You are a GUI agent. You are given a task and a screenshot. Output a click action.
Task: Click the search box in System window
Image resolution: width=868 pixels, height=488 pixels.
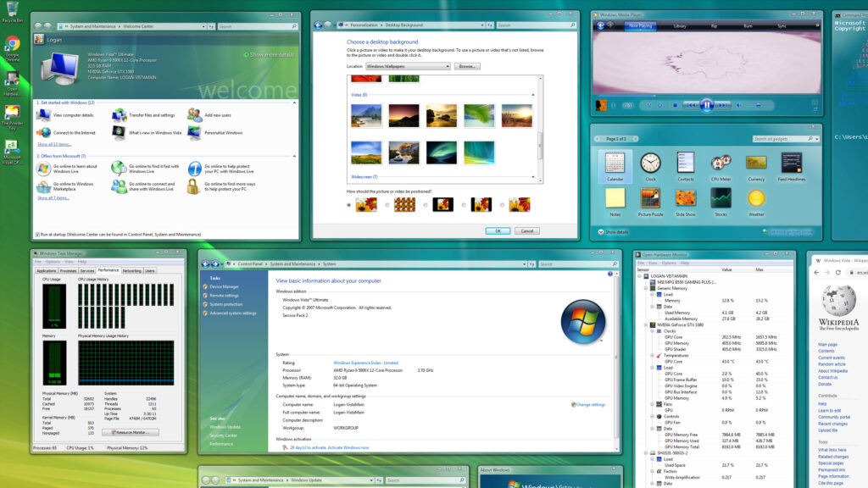pos(578,264)
